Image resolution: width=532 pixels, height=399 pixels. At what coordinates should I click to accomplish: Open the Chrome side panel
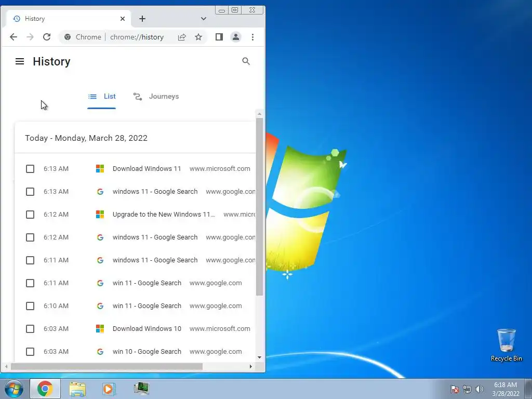click(x=219, y=37)
